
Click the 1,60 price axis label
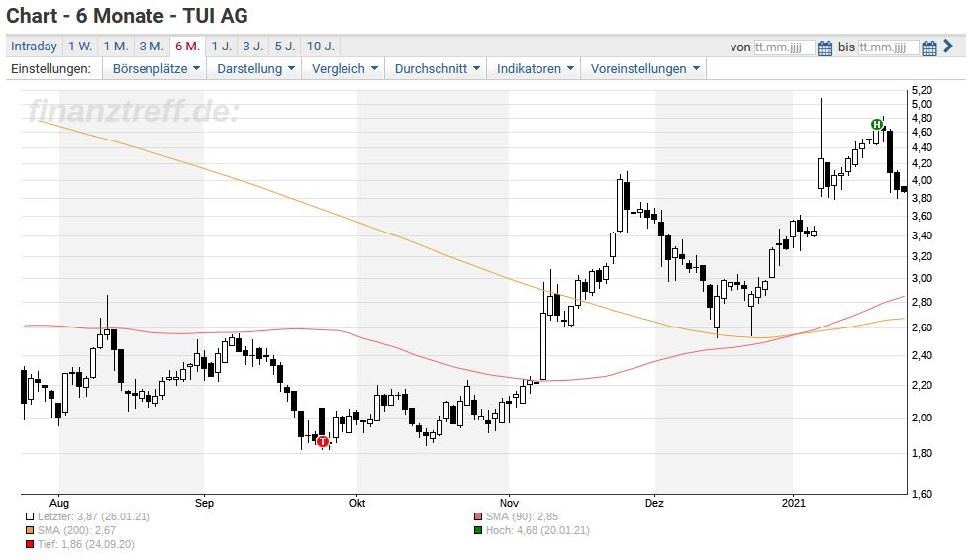pos(922,494)
